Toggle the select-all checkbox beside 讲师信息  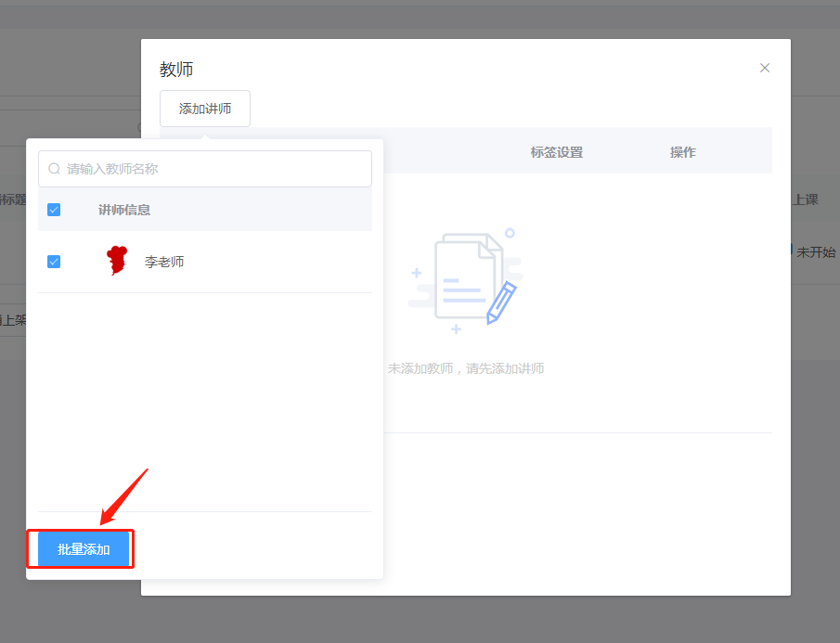54,210
